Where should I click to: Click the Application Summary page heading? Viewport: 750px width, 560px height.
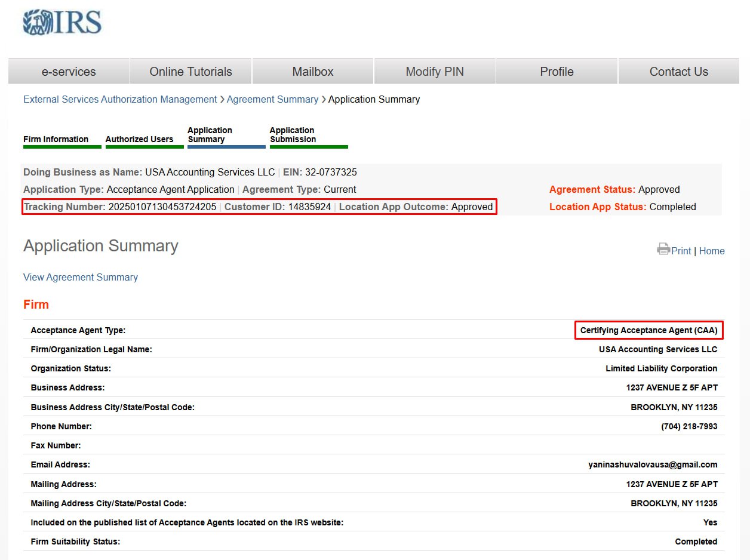[x=101, y=246]
